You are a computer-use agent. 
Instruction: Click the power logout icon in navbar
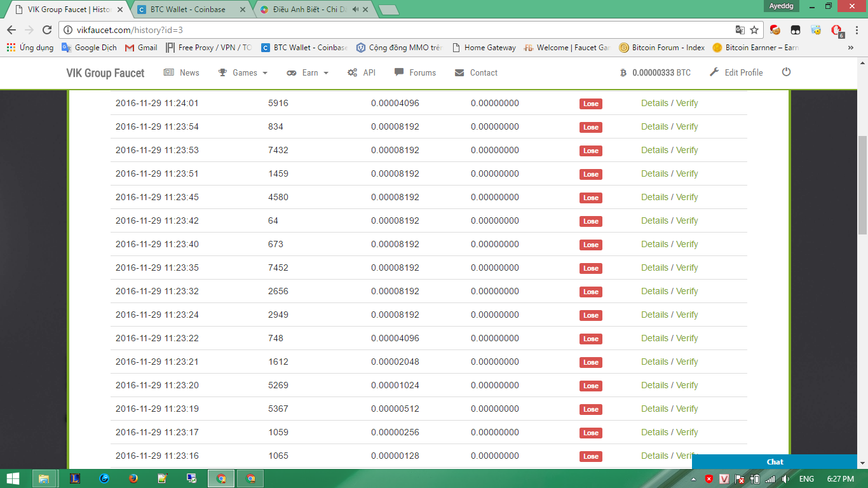(786, 72)
